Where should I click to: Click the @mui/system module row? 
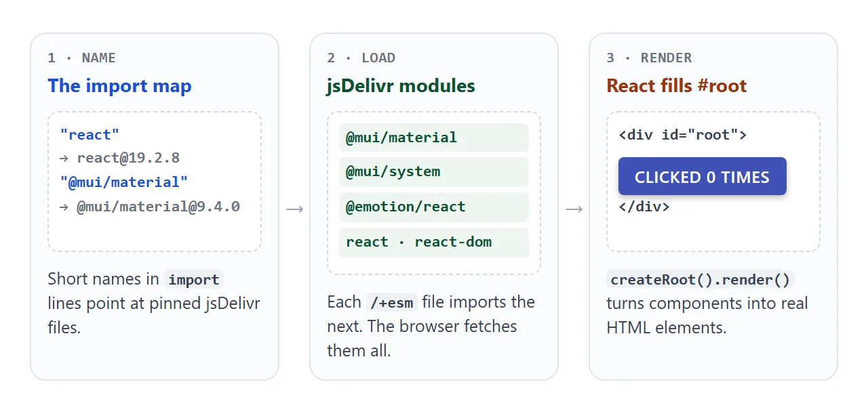434,172
